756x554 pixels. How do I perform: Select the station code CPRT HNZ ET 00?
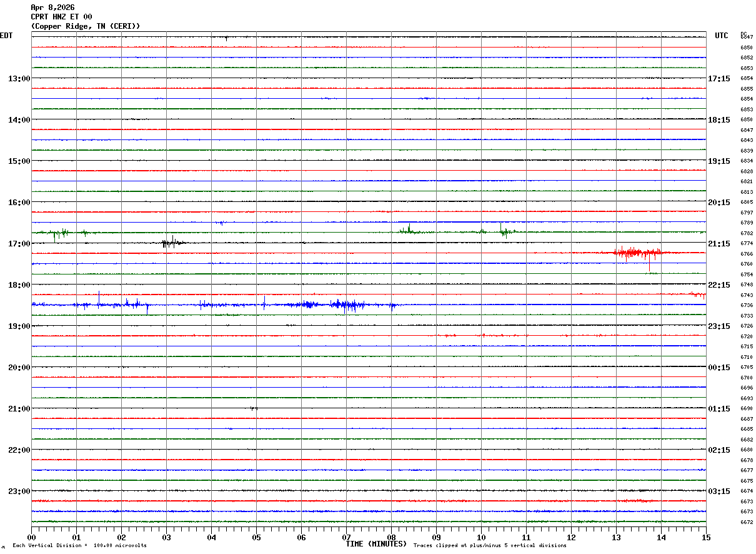point(61,17)
